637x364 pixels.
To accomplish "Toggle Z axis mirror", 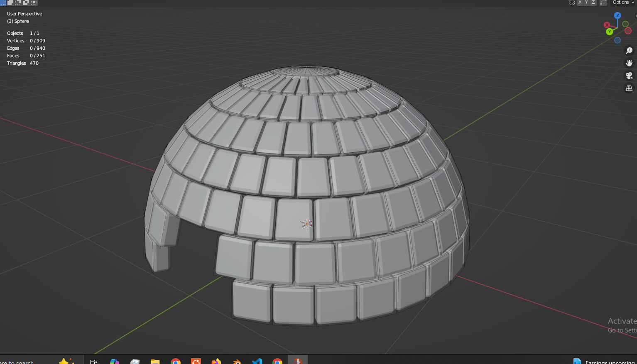I will click(x=593, y=2).
